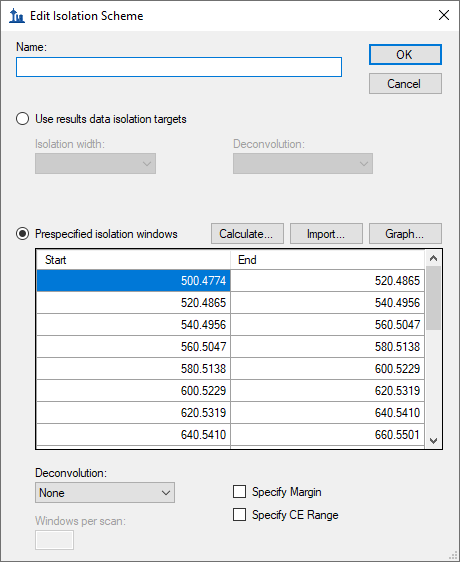Open the Graph... window button
The image size is (460, 562).
pos(405,234)
